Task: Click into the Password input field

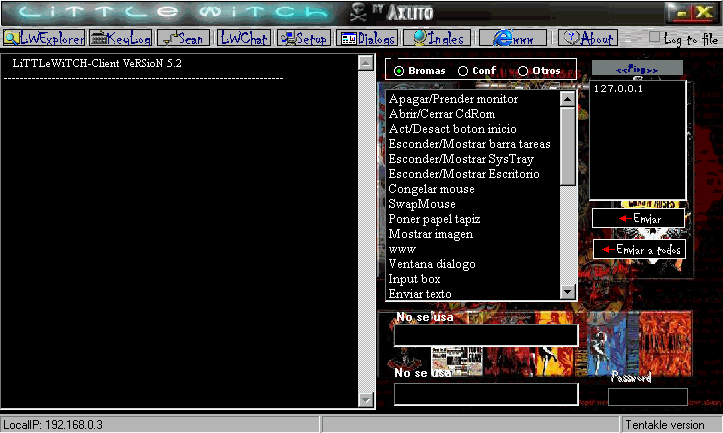Action: tap(648, 397)
